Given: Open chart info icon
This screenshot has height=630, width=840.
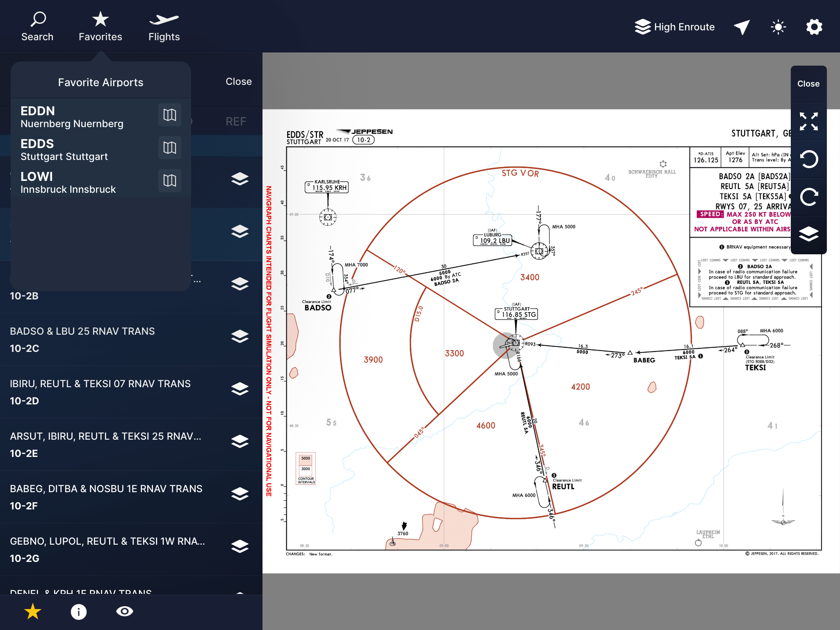Looking at the screenshot, I should [79, 612].
